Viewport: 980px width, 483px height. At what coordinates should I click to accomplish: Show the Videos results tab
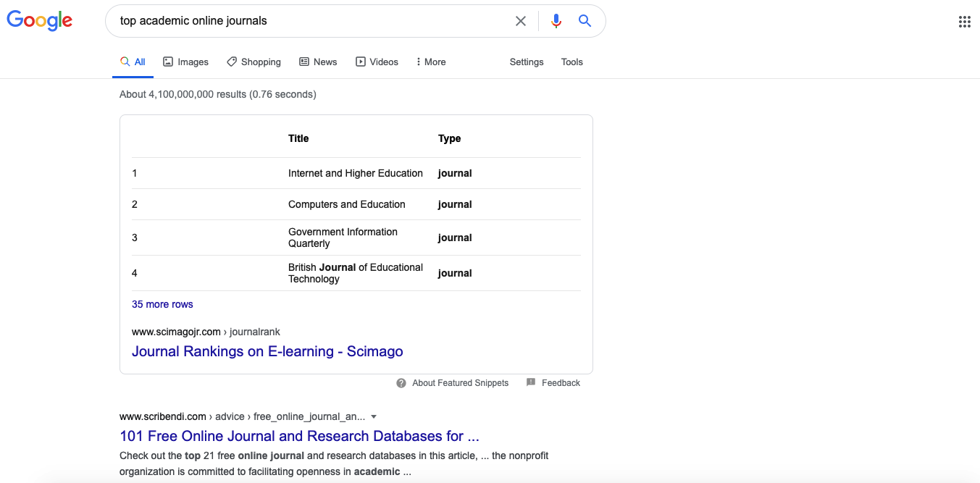tap(377, 62)
